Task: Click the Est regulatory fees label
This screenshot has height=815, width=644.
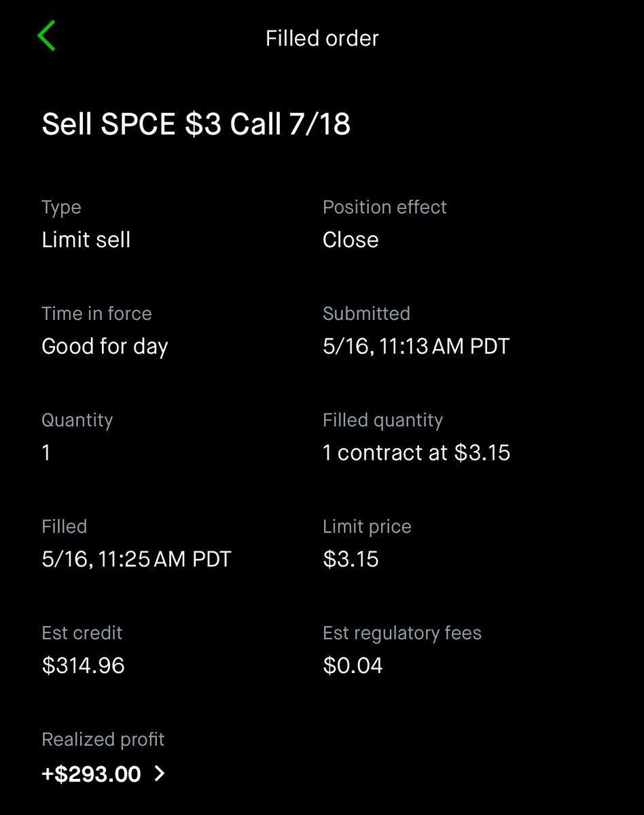Action: tap(402, 633)
